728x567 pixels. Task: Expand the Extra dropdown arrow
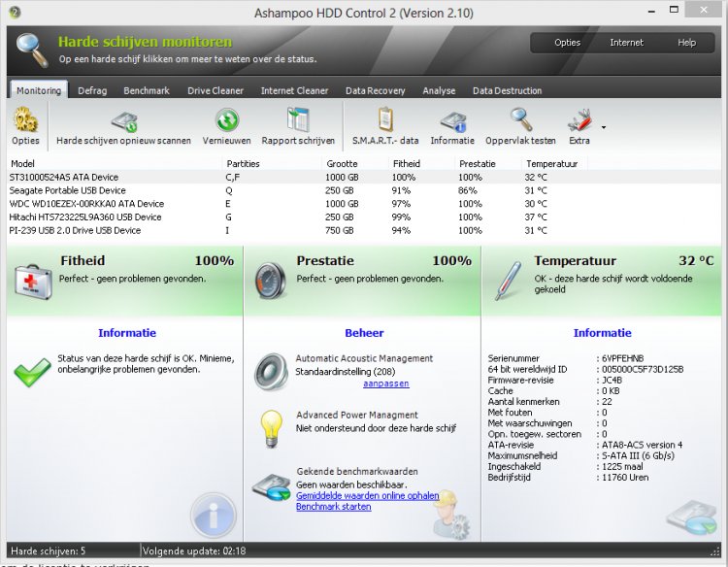[x=604, y=126]
